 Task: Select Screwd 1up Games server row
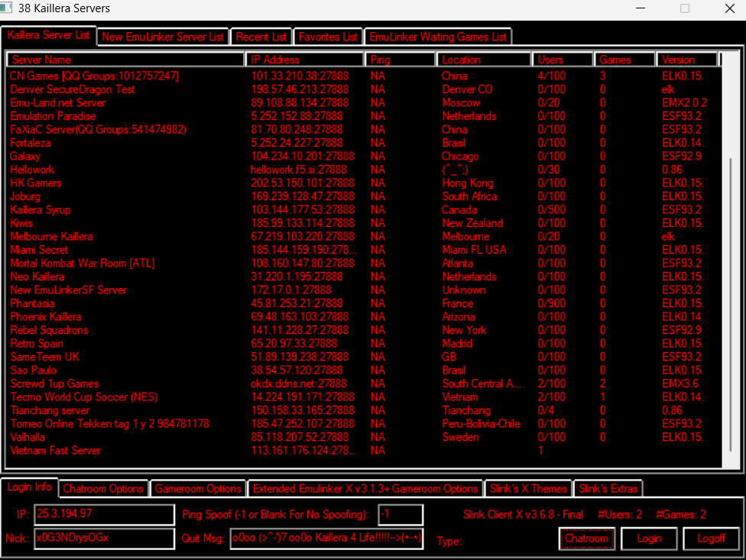coord(364,384)
